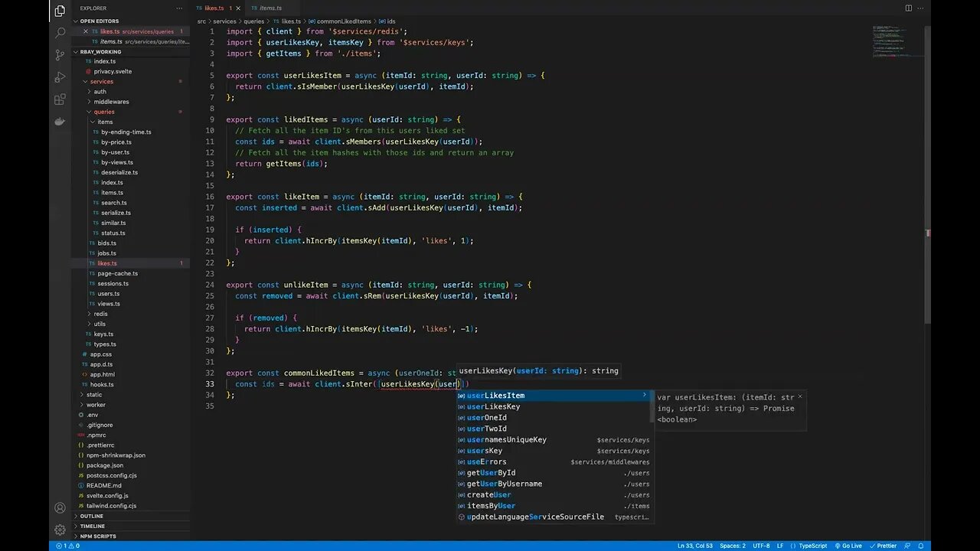Close likes.ts in Open Editors list

tap(86, 31)
